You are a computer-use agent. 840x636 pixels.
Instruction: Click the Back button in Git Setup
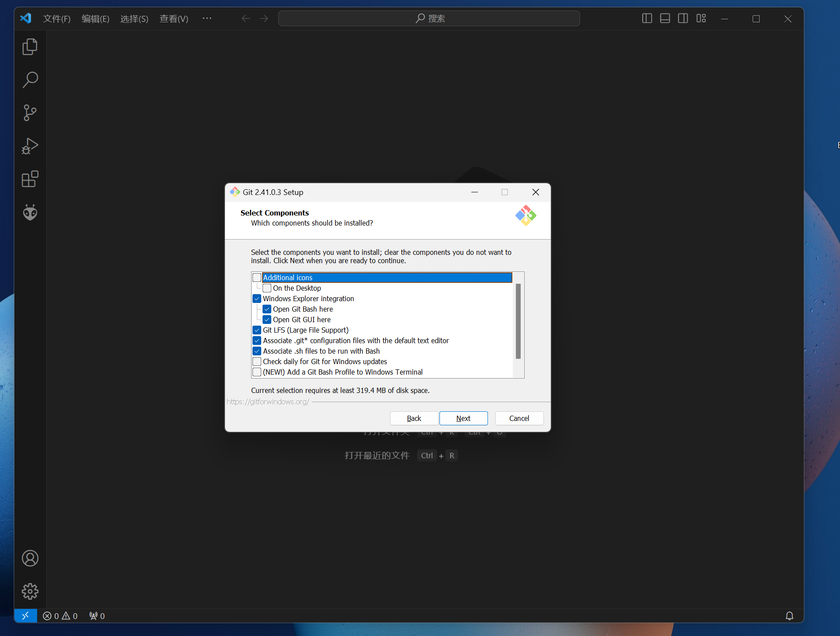pos(414,418)
